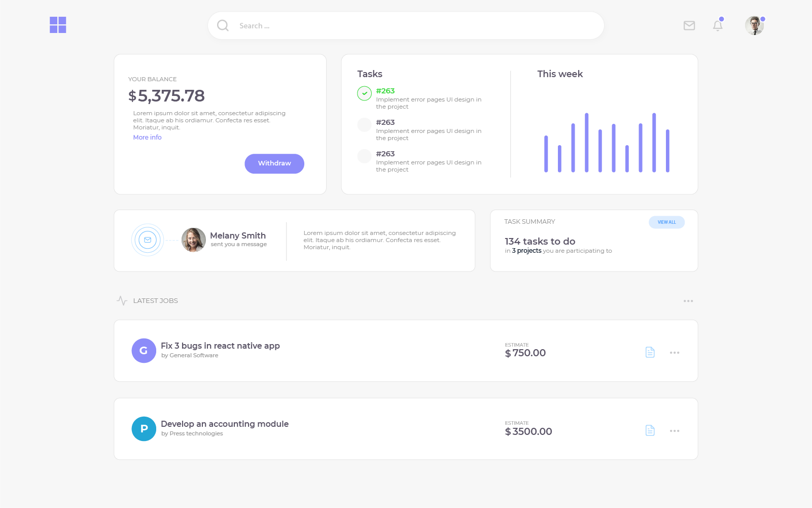
Task: Click the user profile avatar in the header
Action: tap(754, 25)
